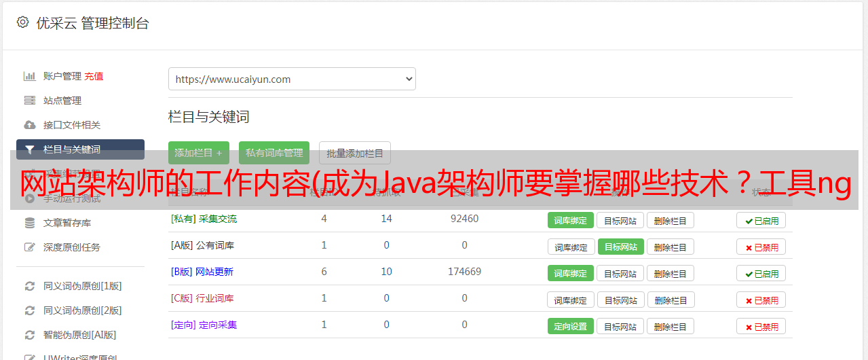868x360 pixels.
Task: Click 词库绑定 in the 行业词库 row
Action: click(x=571, y=300)
